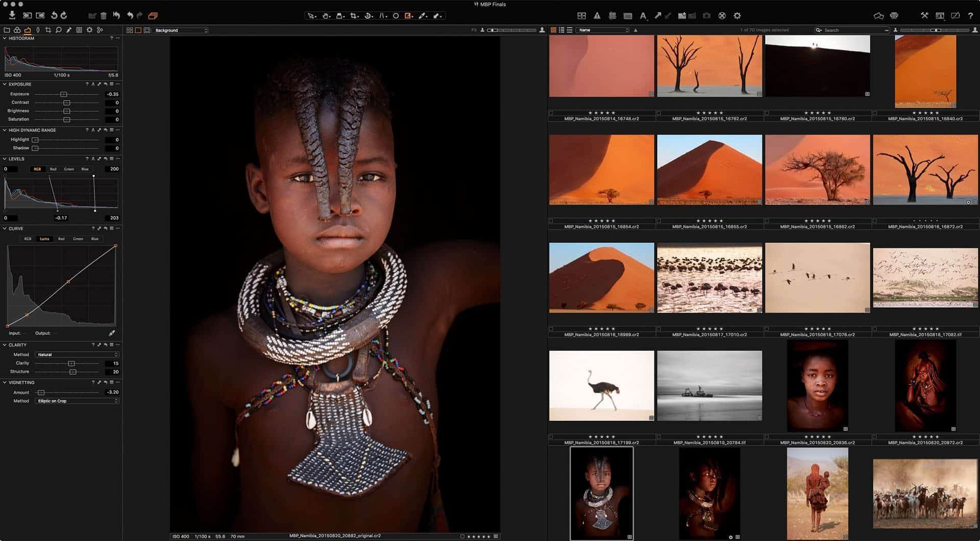Screen dimensions: 980x541
Task: Toggle exposure warning triangle icon
Action: pyautogui.click(x=597, y=16)
